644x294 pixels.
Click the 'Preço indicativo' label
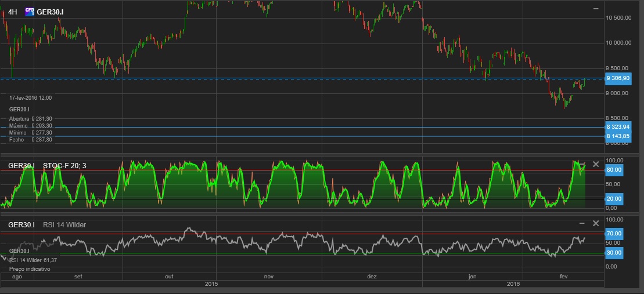[30, 269]
